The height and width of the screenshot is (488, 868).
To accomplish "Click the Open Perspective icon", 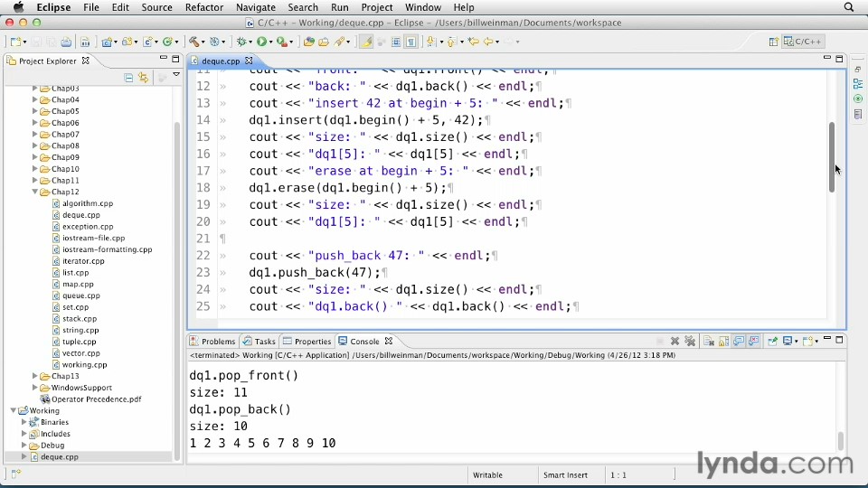I will pos(773,42).
